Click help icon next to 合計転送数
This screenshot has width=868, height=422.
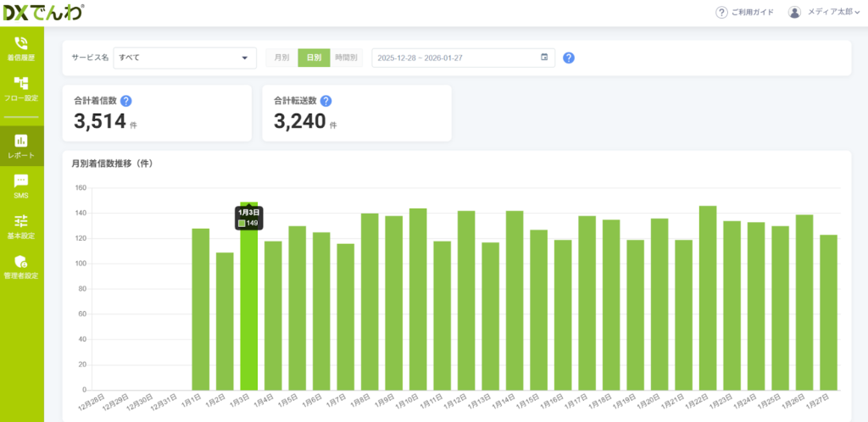(325, 101)
